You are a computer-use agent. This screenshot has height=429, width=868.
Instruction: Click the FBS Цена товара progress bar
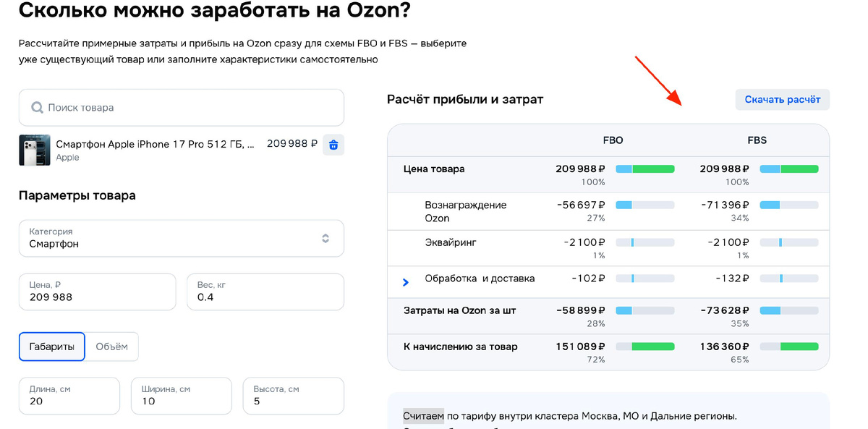tap(789, 169)
